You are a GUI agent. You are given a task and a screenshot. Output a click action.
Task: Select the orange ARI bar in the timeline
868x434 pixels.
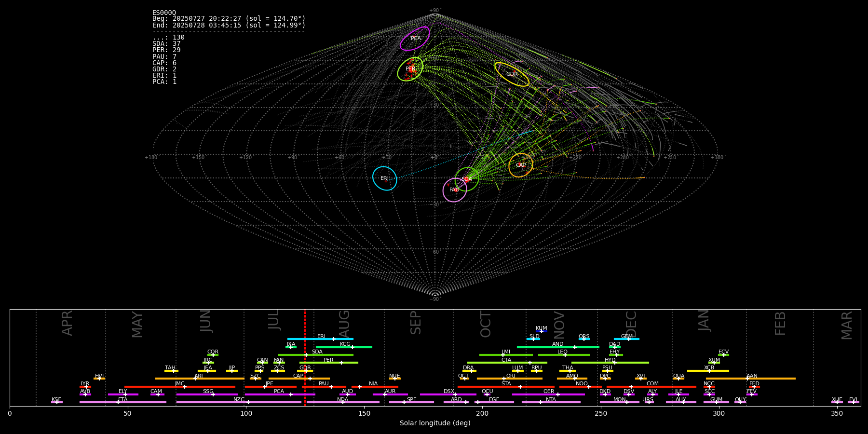[200, 379]
